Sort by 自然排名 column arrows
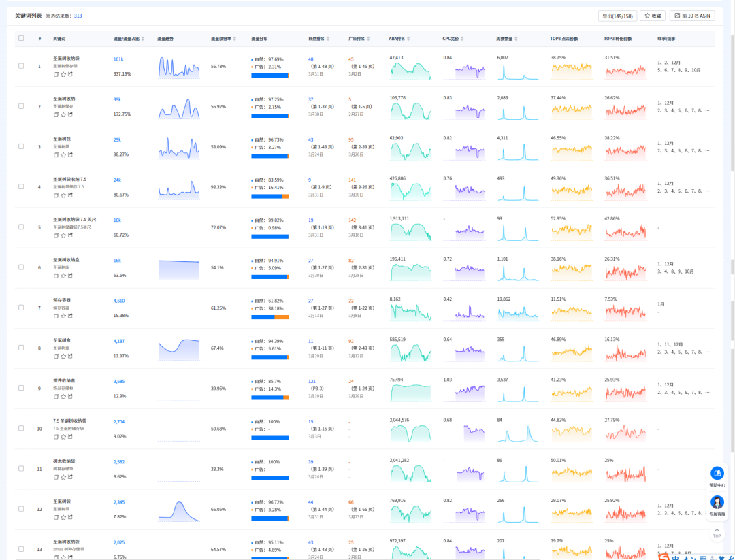The image size is (735, 560). pos(327,39)
